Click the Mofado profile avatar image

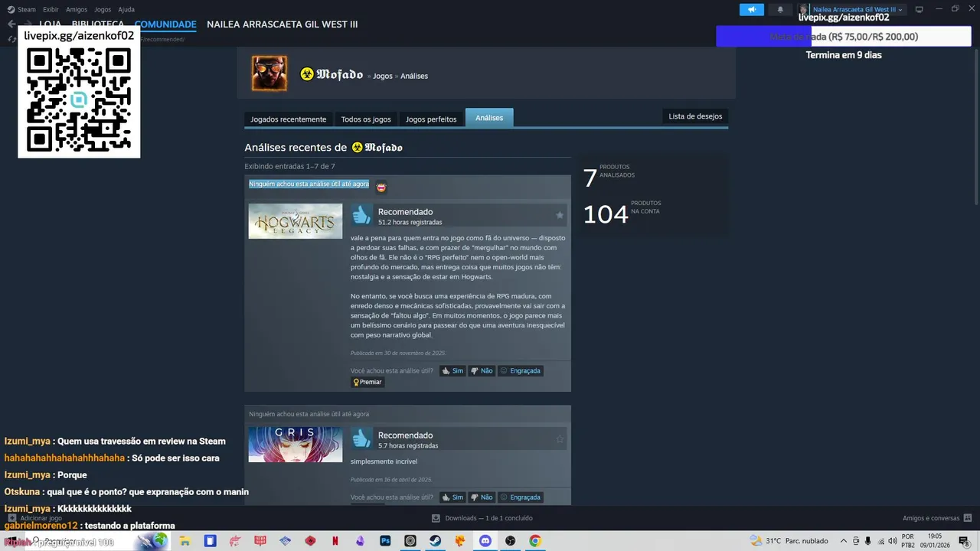tap(269, 73)
